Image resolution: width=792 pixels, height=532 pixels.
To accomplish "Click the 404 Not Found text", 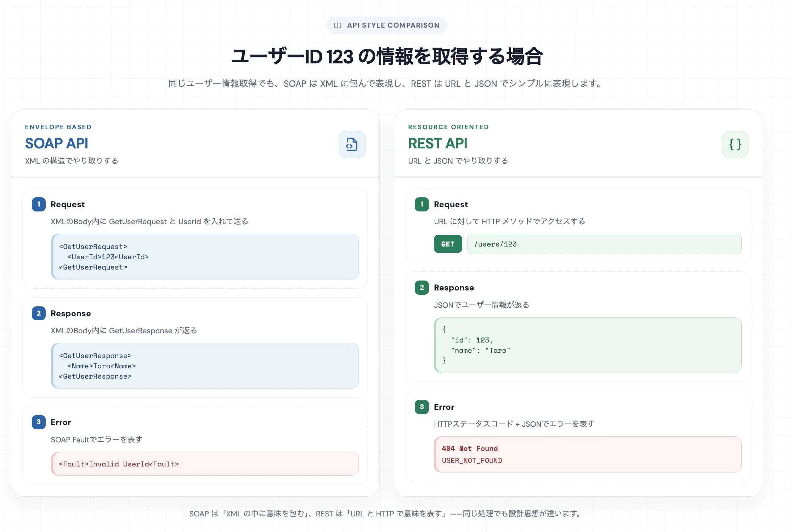I will click(470, 448).
